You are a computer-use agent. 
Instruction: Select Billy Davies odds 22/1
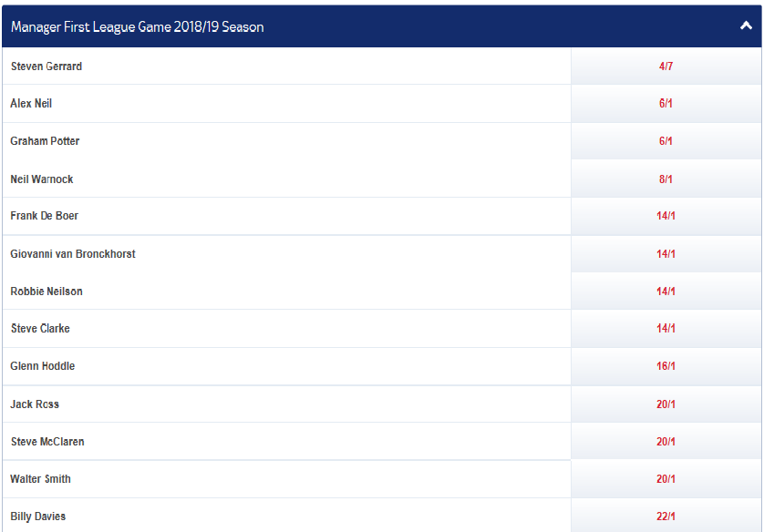point(666,517)
